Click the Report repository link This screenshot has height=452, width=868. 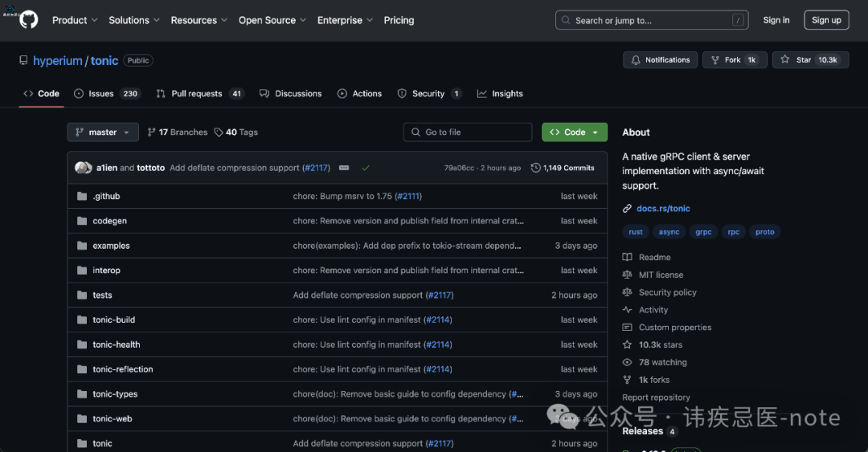coord(656,397)
